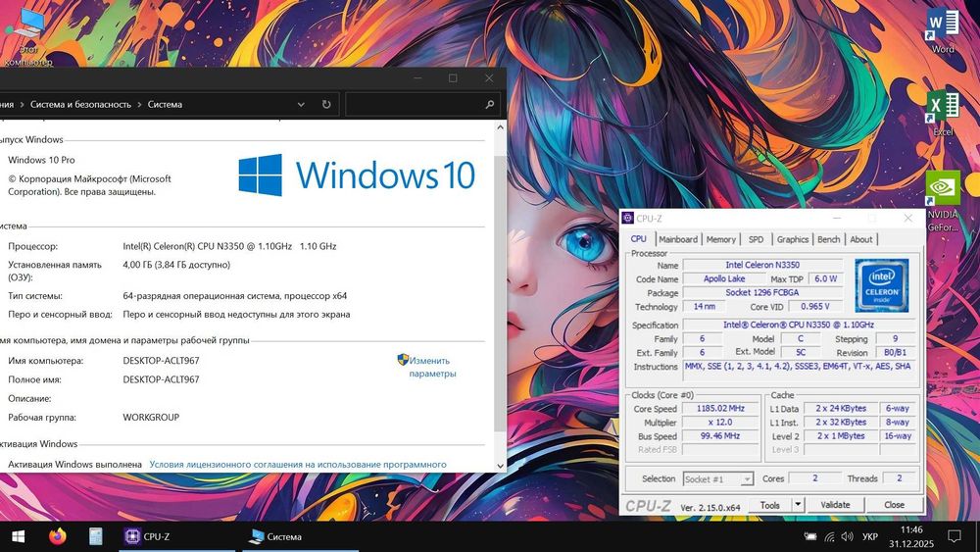
Task: Click the Control Panel search field
Action: 416,104
